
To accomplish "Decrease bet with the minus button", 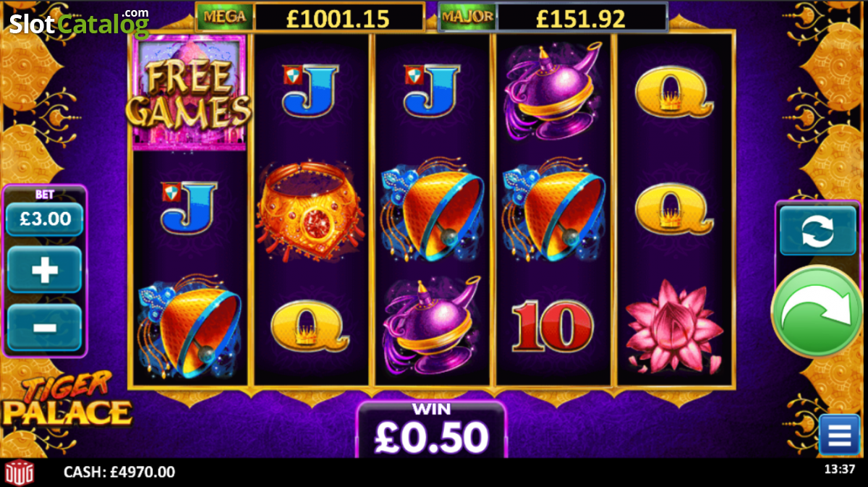I will point(44,328).
